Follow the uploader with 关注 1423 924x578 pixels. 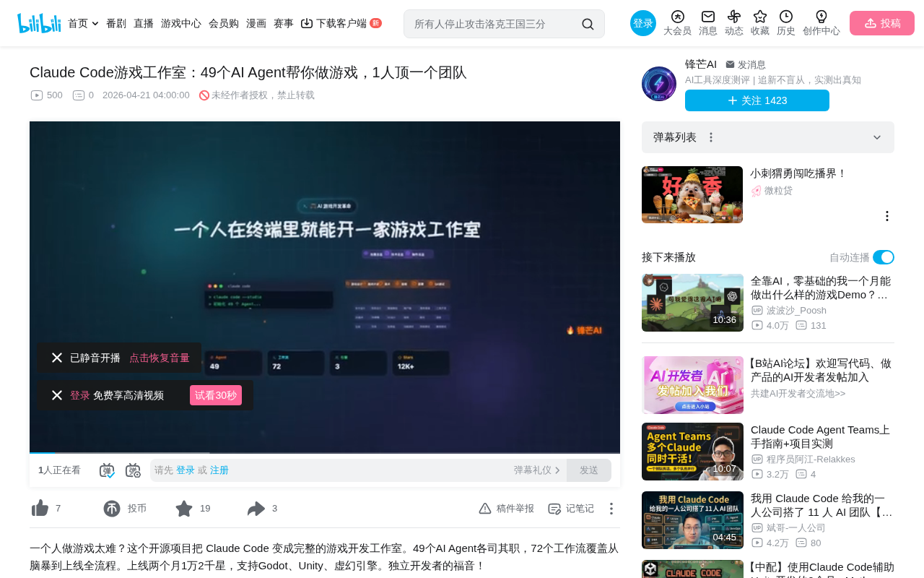(757, 100)
